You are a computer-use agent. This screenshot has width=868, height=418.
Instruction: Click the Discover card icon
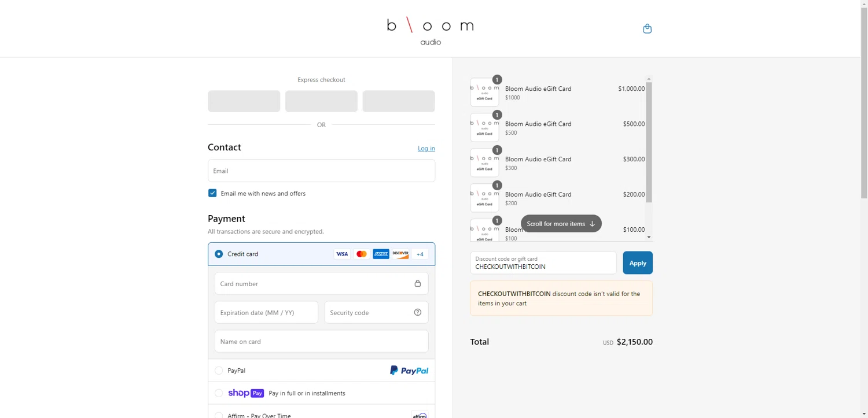coord(400,254)
